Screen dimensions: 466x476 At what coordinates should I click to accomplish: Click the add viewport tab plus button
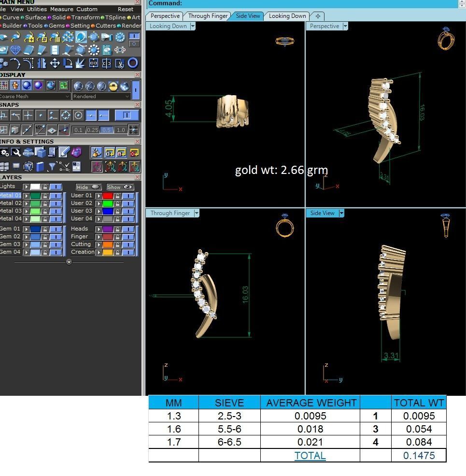318,16
